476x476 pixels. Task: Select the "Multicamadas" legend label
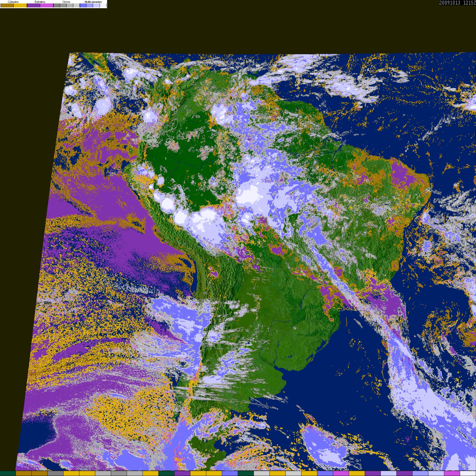(93, 2)
